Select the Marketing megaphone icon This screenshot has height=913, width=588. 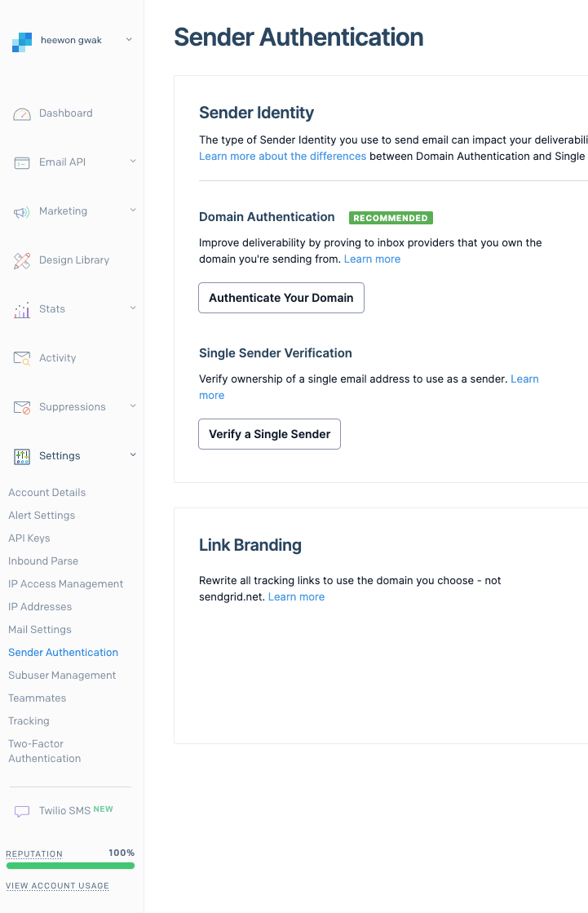[22, 211]
